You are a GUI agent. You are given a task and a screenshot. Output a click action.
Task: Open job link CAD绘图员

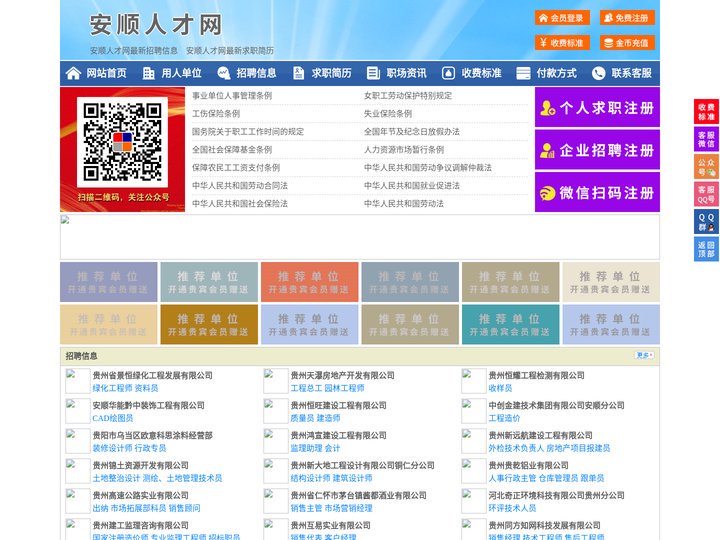coord(113,418)
